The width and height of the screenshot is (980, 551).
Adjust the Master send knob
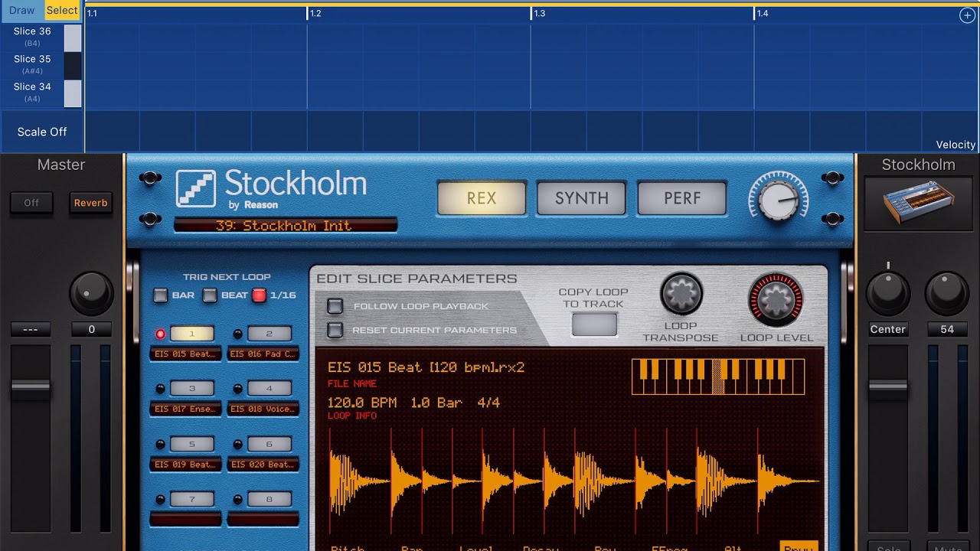click(x=91, y=294)
